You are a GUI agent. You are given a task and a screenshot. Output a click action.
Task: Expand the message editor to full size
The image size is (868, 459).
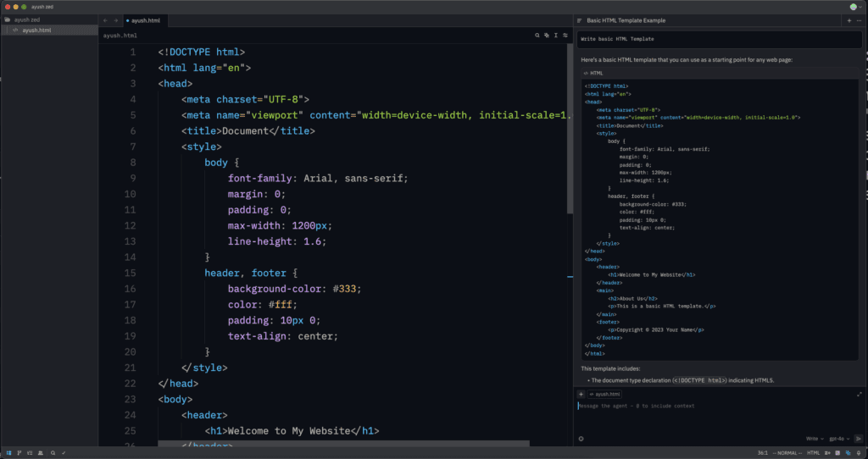point(859,394)
